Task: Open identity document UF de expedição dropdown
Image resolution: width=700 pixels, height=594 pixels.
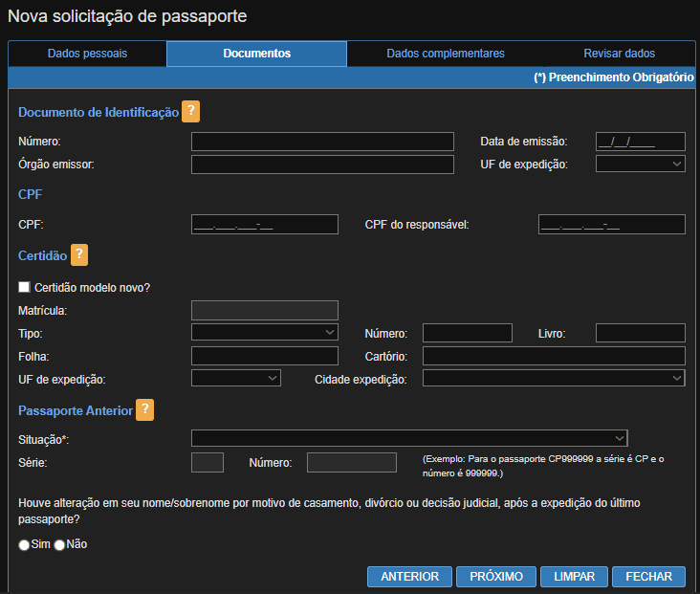Action: (x=640, y=165)
